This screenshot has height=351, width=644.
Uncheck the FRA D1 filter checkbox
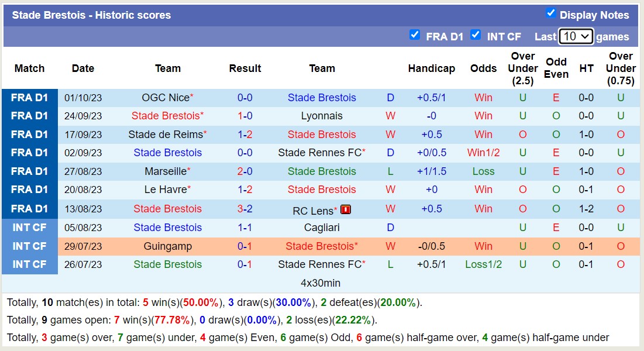coord(415,35)
